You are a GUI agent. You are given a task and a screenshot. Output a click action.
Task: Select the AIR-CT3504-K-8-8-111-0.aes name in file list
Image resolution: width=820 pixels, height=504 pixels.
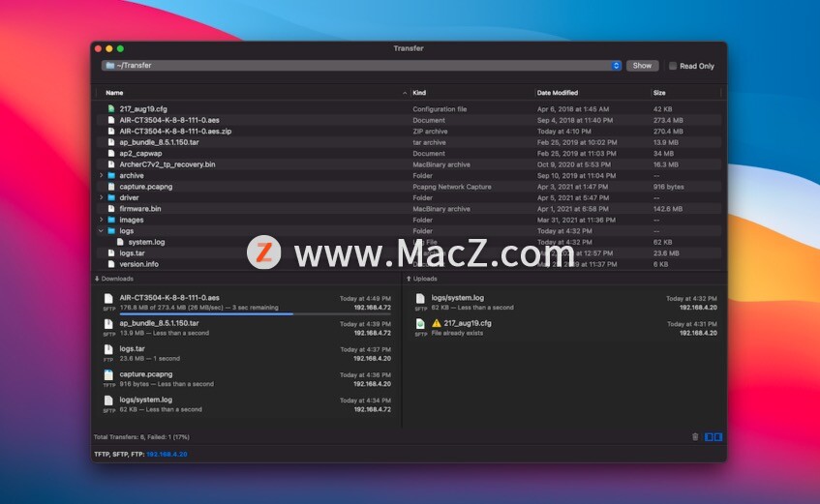pyautogui.click(x=169, y=120)
